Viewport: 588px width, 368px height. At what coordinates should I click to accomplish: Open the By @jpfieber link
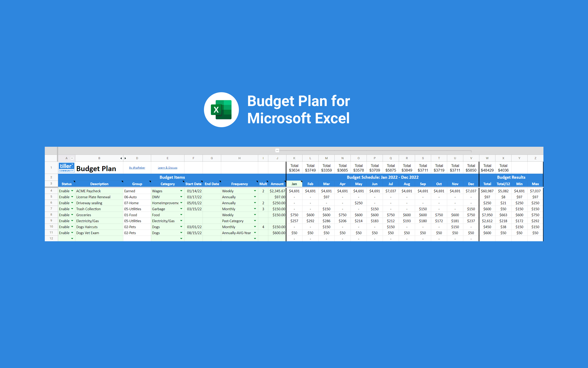[x=137, y=168]
